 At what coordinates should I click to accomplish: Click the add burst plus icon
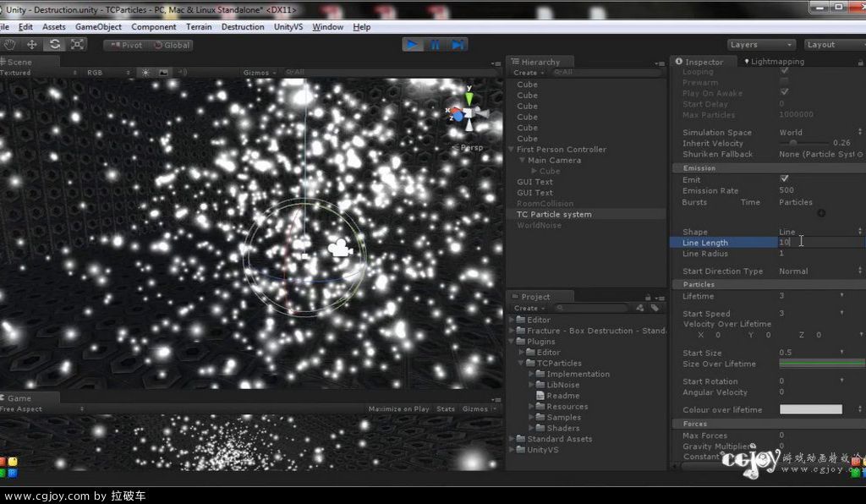[x=821, y=213]
